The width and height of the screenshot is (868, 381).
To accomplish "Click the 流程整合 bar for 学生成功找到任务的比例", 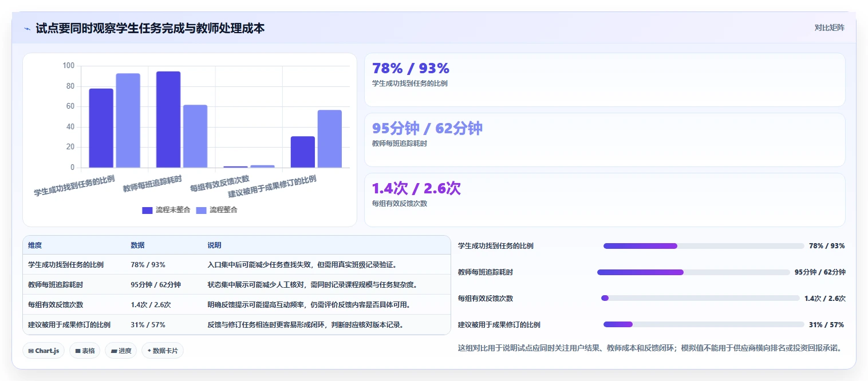I will (128, 121).
